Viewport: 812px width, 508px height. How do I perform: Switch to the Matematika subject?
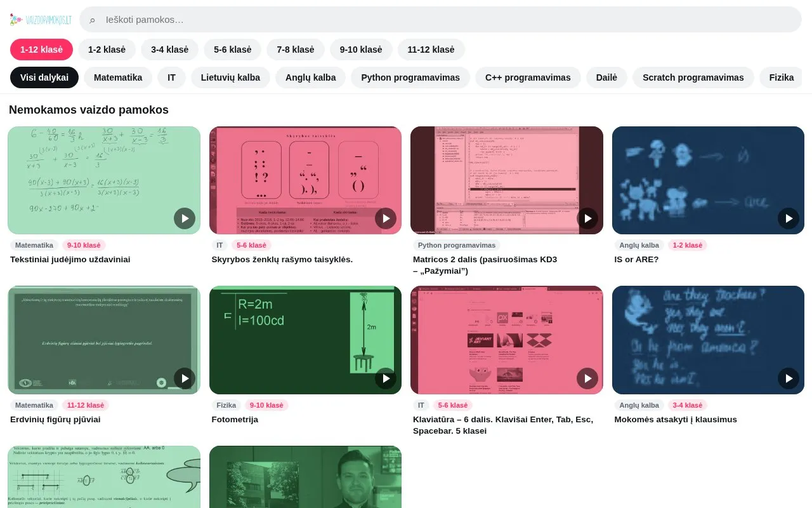tap(118, 77)
